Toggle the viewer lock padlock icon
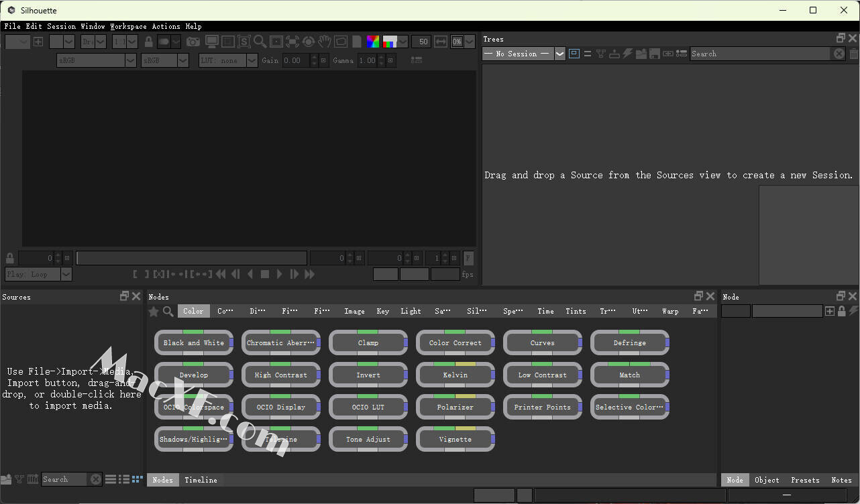 click(149, 42)
